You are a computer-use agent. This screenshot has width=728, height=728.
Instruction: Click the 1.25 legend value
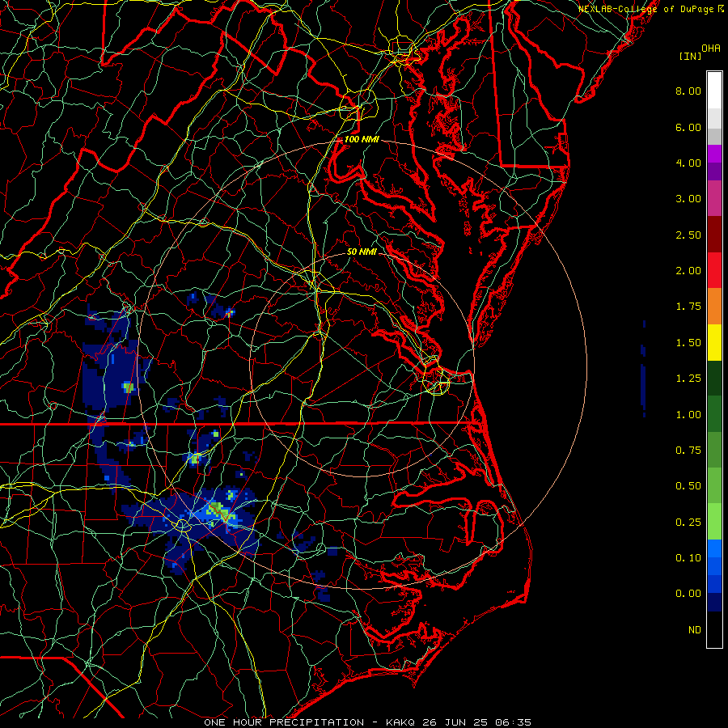point(688,379)
